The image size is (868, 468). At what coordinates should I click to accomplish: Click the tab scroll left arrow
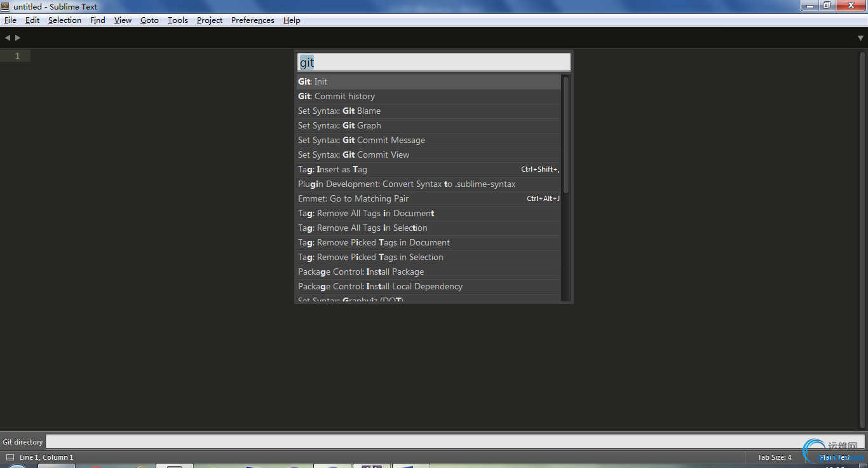pyautogui.click(x=8, y=38)
